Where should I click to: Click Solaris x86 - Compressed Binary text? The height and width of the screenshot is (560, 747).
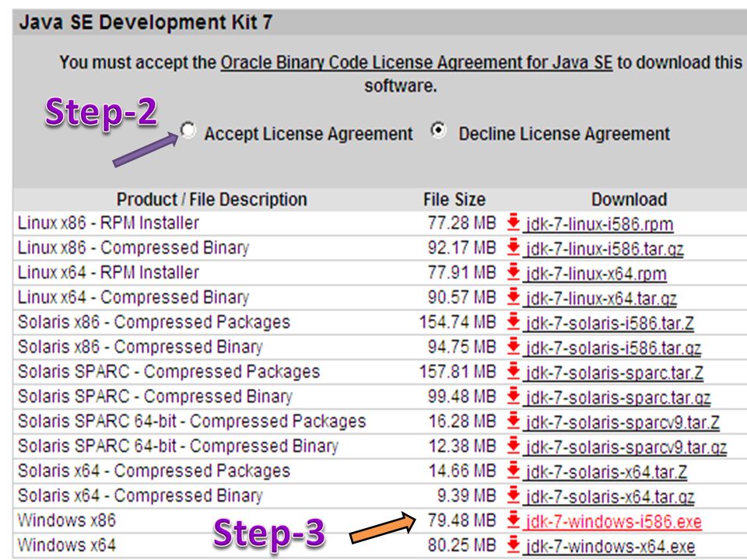click(140, 347)
